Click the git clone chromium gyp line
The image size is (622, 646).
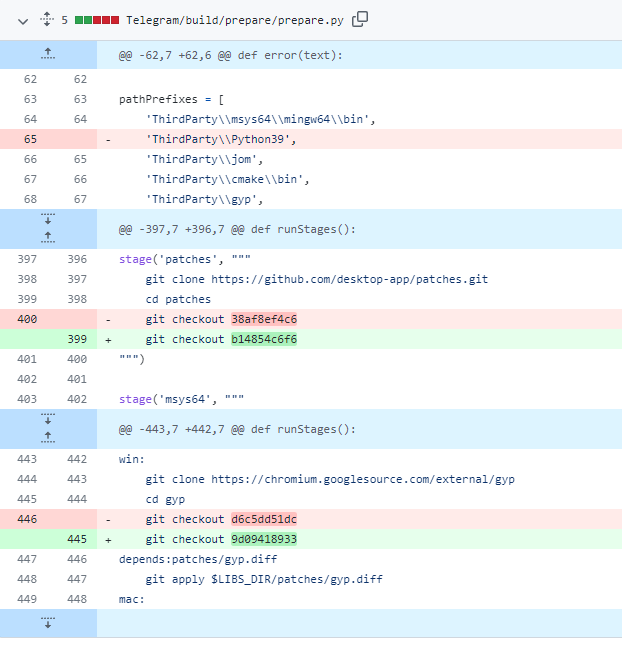(330, 479)
